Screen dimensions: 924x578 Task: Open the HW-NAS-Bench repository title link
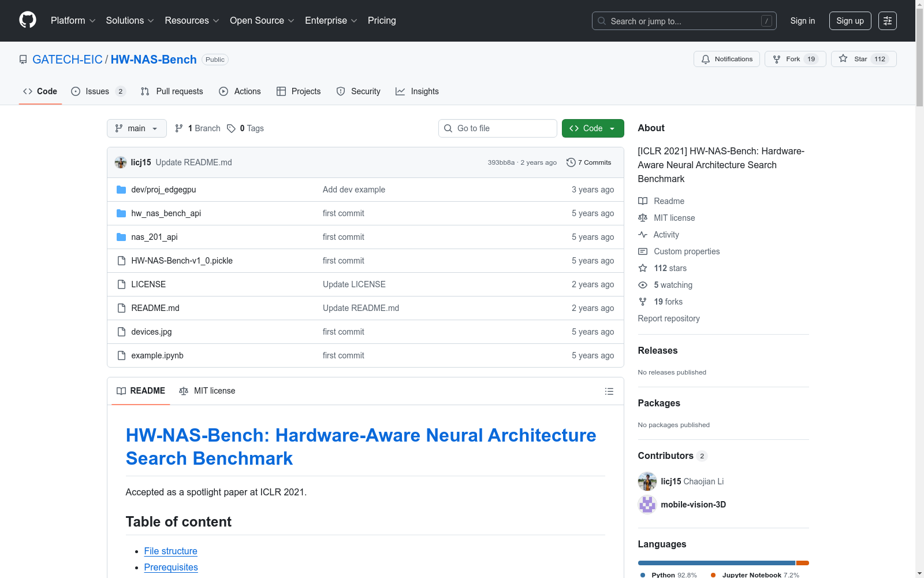point(154,60)
